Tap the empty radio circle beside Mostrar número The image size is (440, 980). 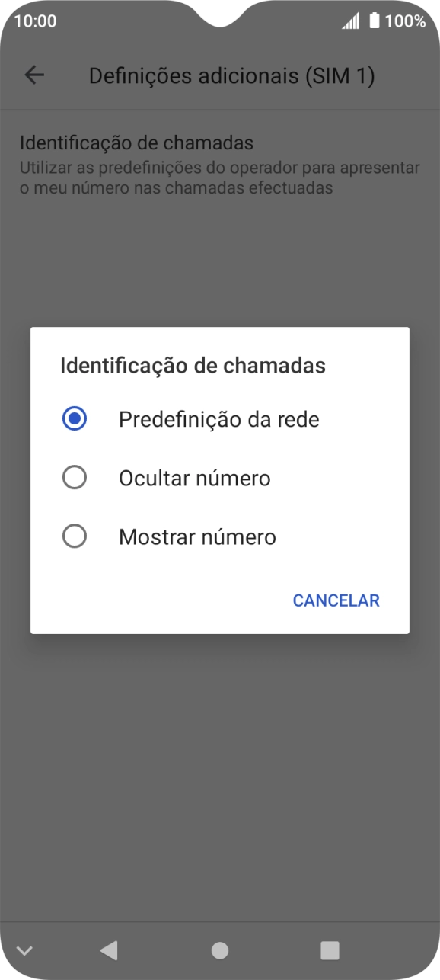pyautogui.click(x=74, y=536)
